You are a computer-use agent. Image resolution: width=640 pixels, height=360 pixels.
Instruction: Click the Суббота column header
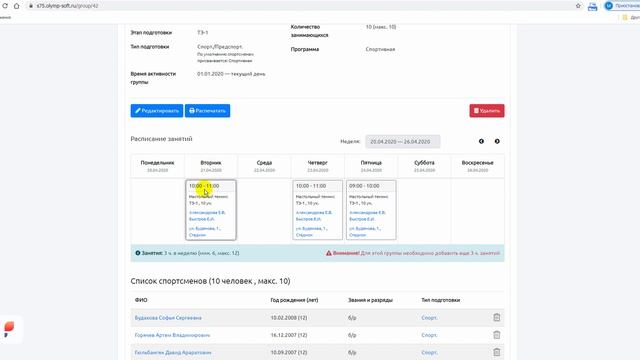[x=424, y=166]
